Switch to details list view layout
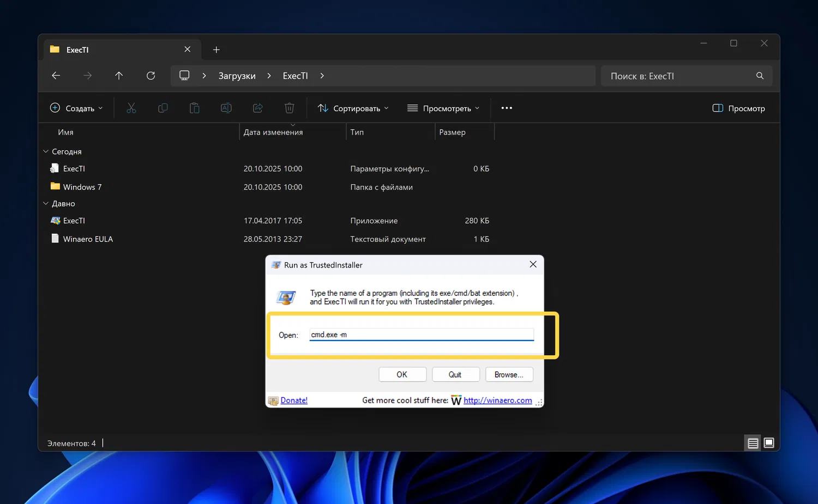This screenshot has height=504, width=818. coord(753,443)
